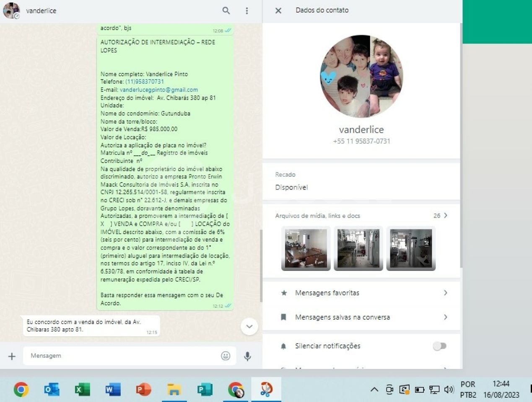
Task: Close the Dados do contato panel
Action: 278,10
